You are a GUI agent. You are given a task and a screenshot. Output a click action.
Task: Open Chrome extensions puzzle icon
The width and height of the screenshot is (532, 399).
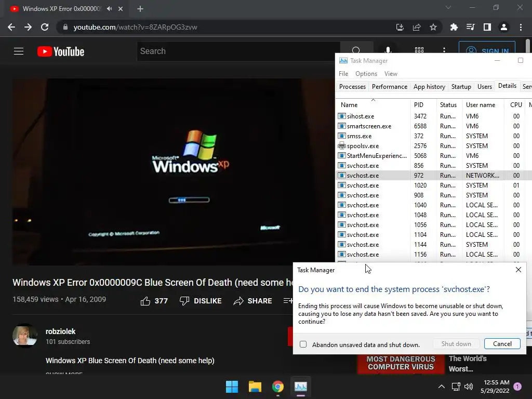click(x=454, y=27)
